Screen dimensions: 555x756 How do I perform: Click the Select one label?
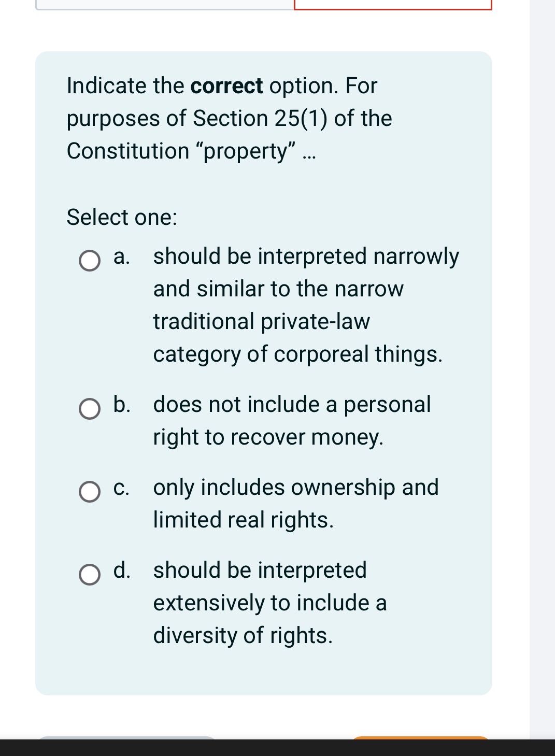(122, 217)
